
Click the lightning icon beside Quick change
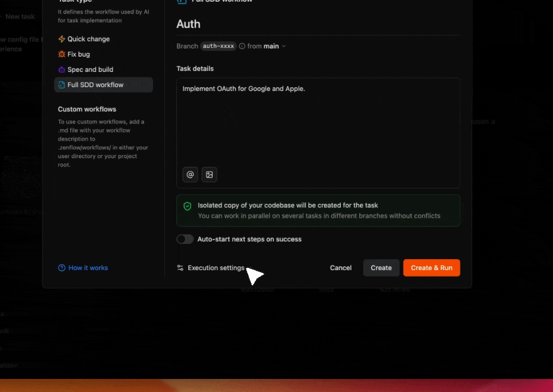click(x=62, y=39)
